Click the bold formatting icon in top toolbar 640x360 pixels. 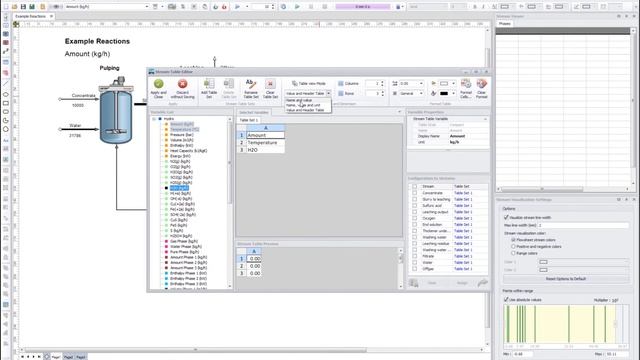click(x=474, y=7)
